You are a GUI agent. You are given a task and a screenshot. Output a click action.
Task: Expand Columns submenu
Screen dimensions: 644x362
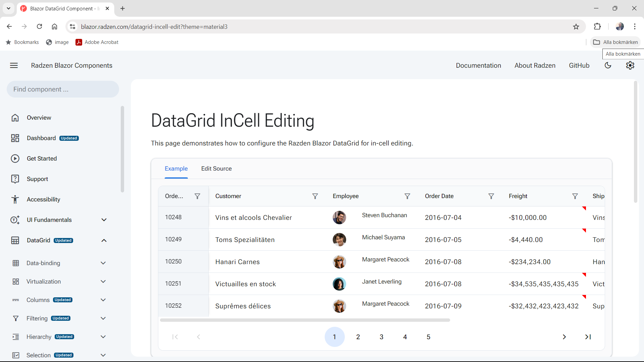[x=103, y=300]
